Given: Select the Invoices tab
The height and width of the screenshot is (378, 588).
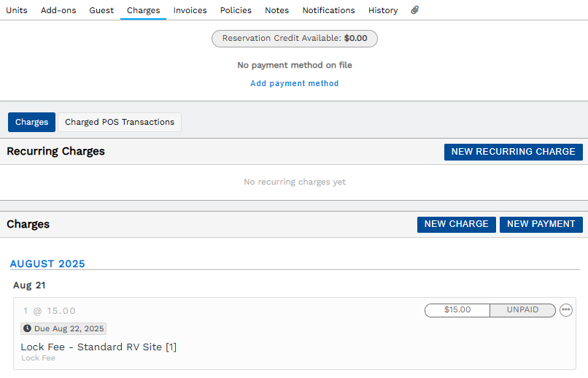Looking at the screenshot, I should tap(190, 10).
